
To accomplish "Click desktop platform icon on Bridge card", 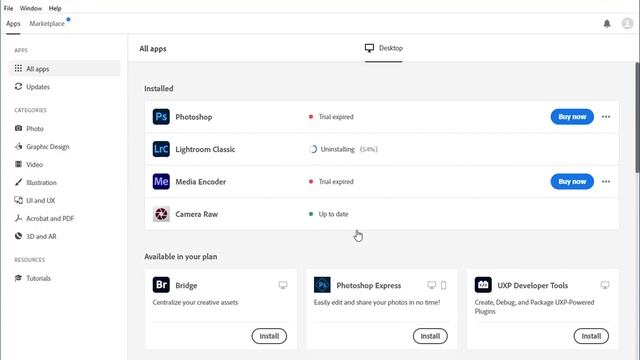I will pyautogui.click(x=283, y=285).
